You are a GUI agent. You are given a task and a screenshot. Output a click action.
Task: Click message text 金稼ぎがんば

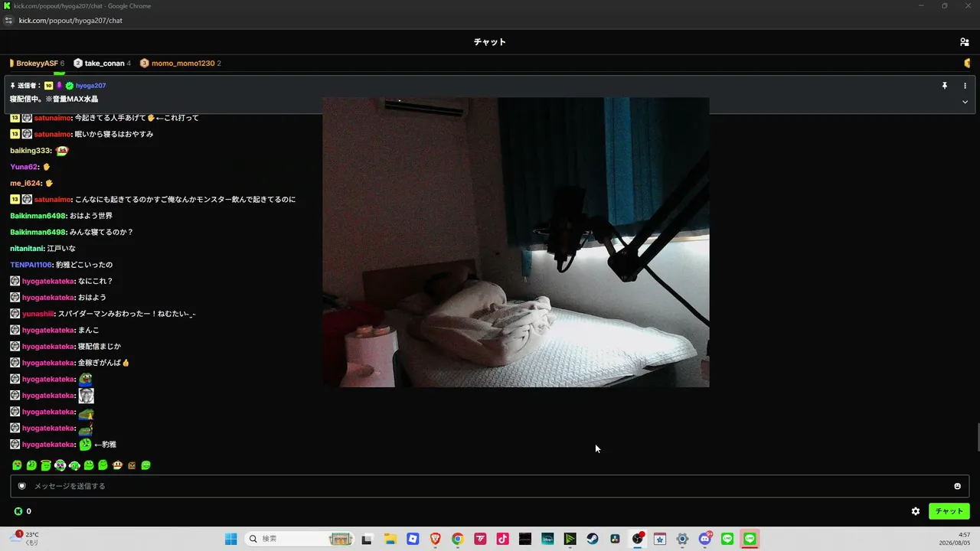(100, 363)
